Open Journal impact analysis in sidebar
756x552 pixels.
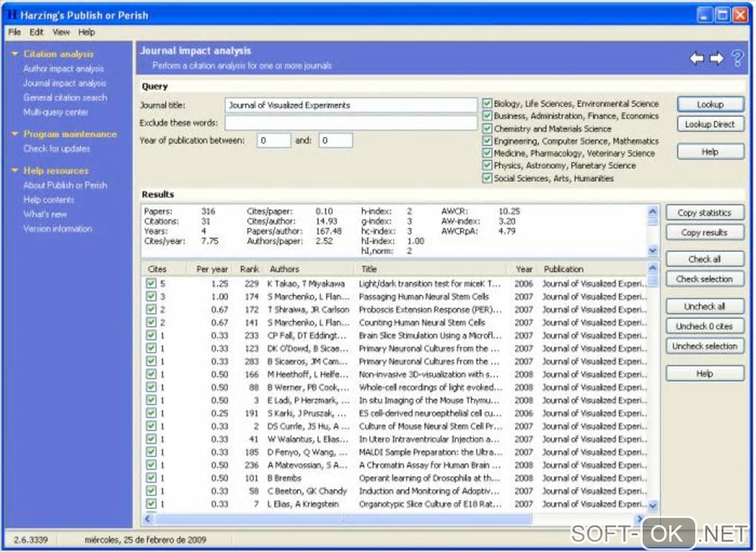pyautogui.click(x=64, y=84)
